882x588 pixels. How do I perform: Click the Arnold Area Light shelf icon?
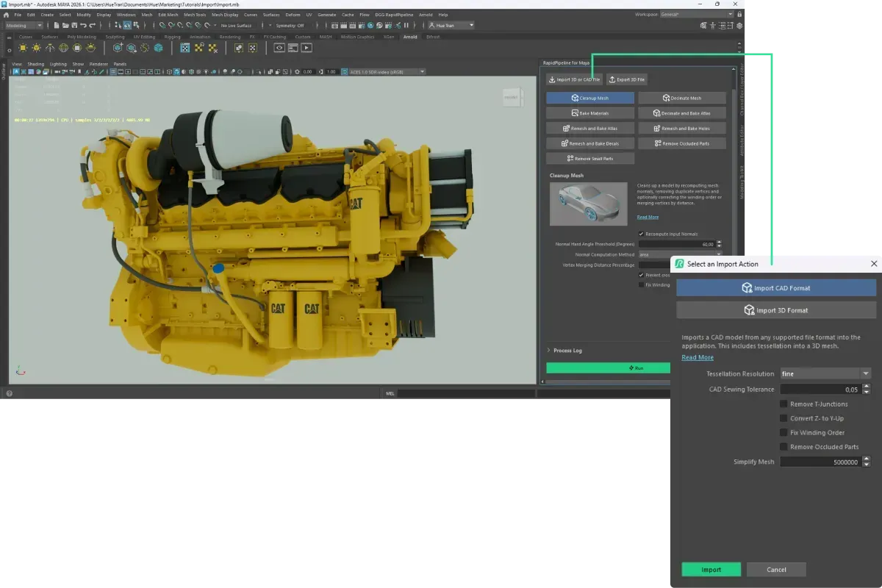coord(23,48)
